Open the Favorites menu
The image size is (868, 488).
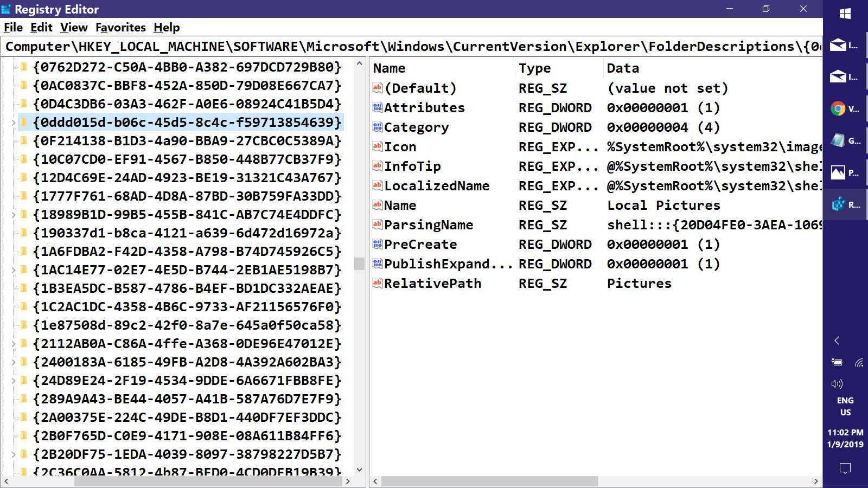(x=120, y=27)
